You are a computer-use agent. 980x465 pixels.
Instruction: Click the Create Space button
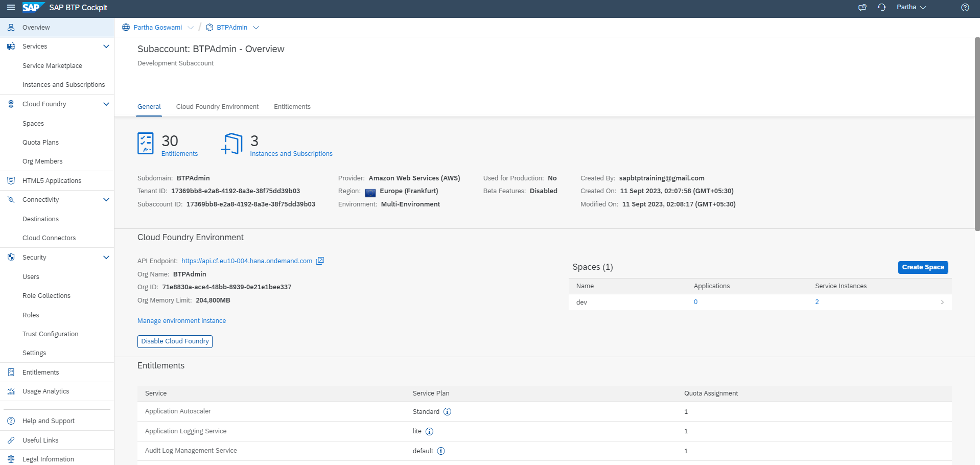923,267
